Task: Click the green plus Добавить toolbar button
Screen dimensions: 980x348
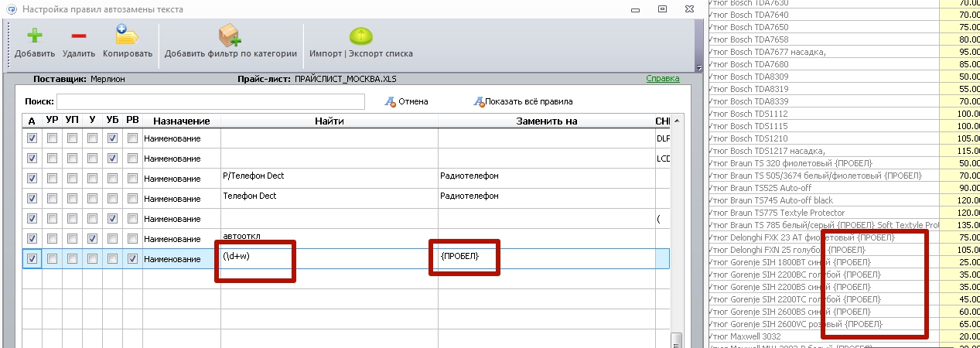Action: coord(35,43)
